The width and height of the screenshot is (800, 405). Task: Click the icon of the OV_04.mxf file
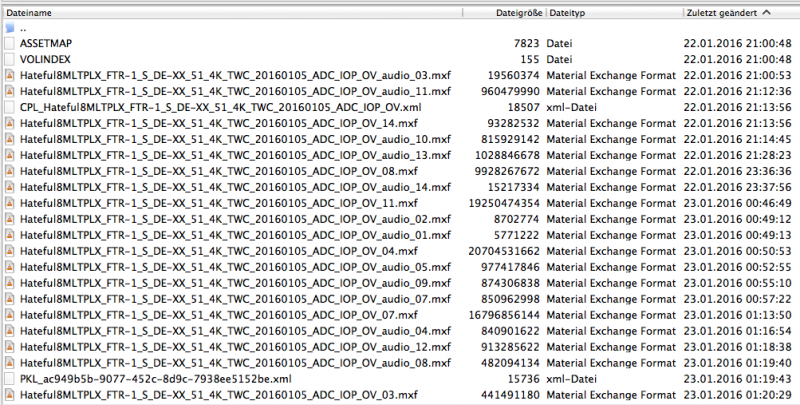point(9,250)
